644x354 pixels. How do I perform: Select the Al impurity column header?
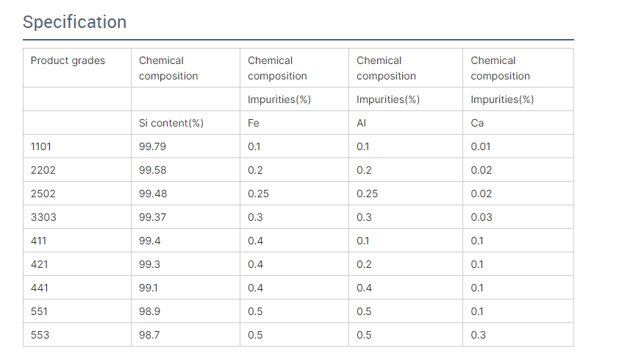(362, 123)
